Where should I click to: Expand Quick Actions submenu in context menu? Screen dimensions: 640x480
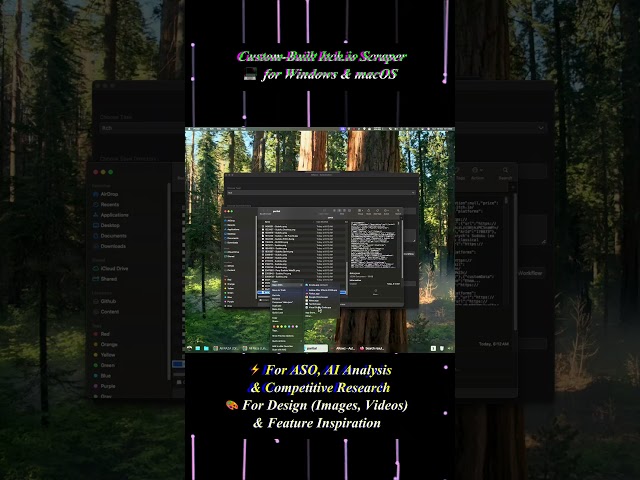click(x=287, y=341)
